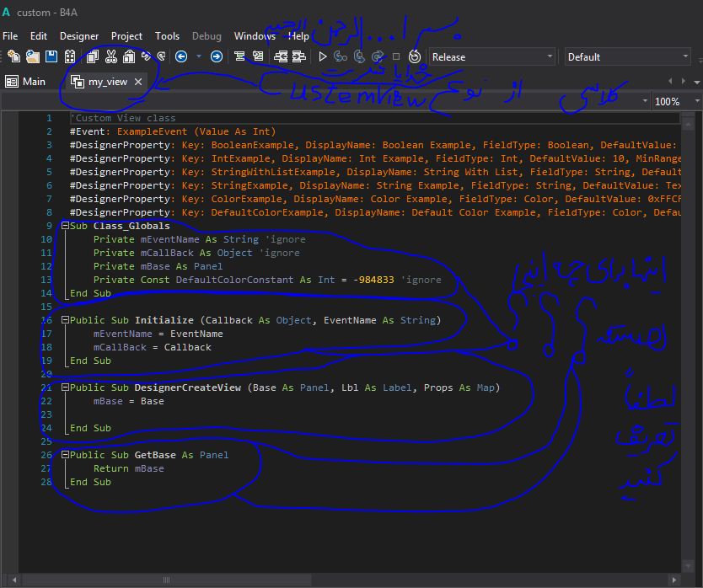Click the Save file toolbar icon
The height and width of the screenshot is (588, 703).
51,56
